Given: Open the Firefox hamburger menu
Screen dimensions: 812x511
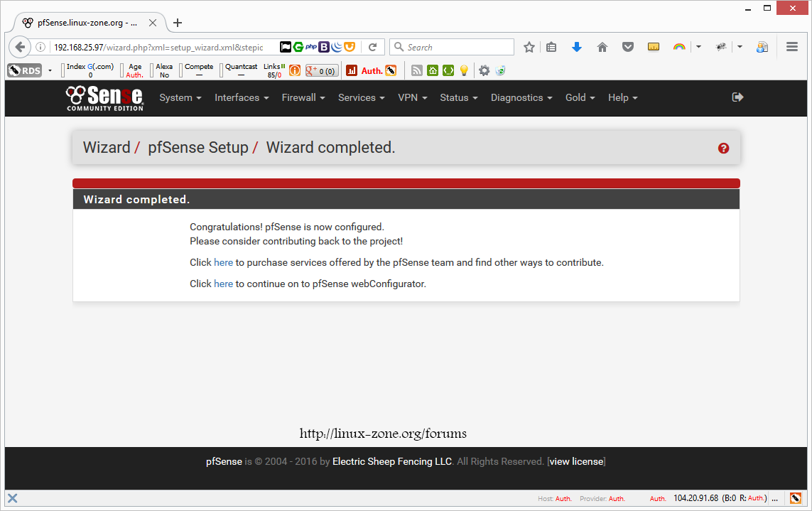Looking at the screenshot, I should click(x=792, y=48).
